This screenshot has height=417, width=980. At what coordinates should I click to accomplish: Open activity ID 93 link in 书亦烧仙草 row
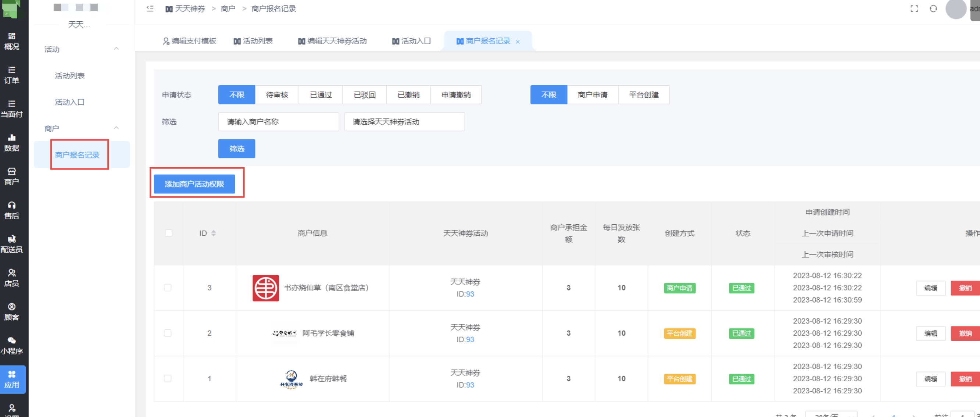click(470, 294)
